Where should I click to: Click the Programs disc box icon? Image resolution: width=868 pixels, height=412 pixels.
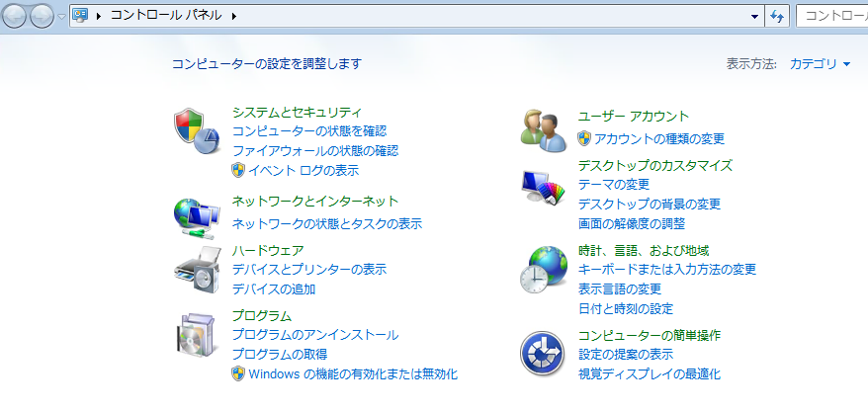pos(197,336)
